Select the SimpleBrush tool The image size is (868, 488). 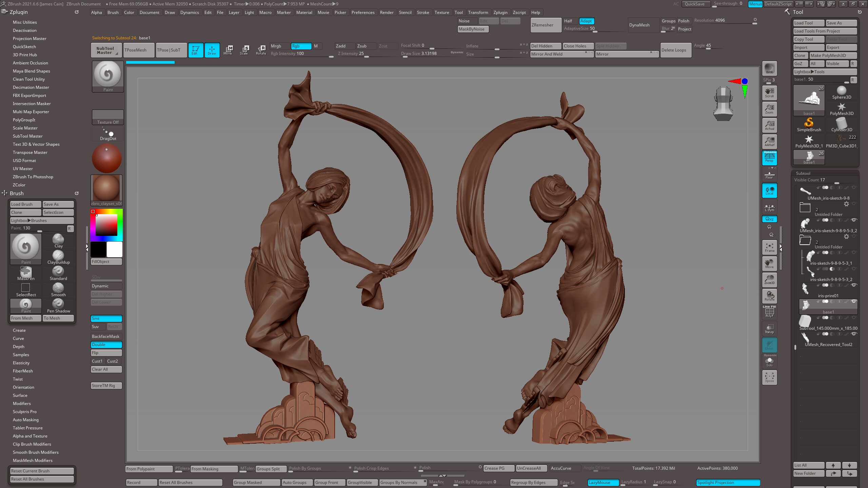(x=809, y=125)
